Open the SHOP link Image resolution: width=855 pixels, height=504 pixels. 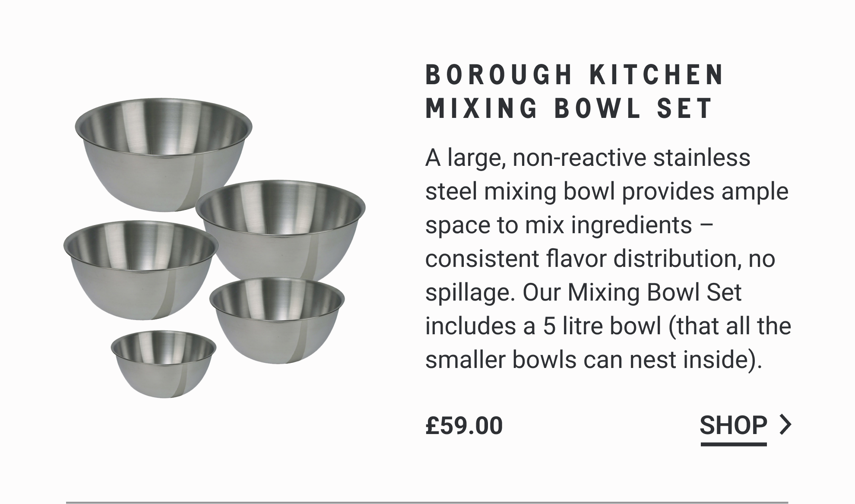733,425
